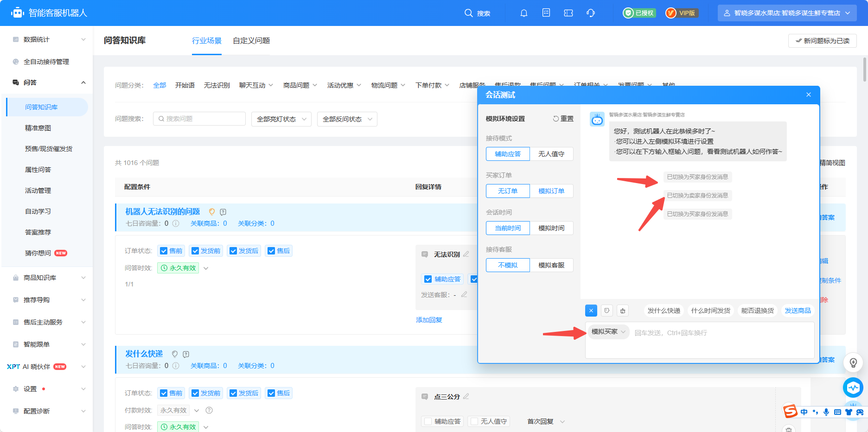Click quick question 能否退换货 chip
The height and width of the screenshot is (432, 868).
[758, 311]
